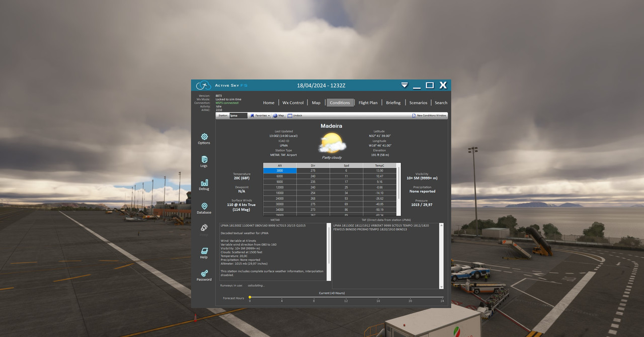Screen dimensions: 644x337
Task: Go to the Scenarios tab
Action: point(418,103)
